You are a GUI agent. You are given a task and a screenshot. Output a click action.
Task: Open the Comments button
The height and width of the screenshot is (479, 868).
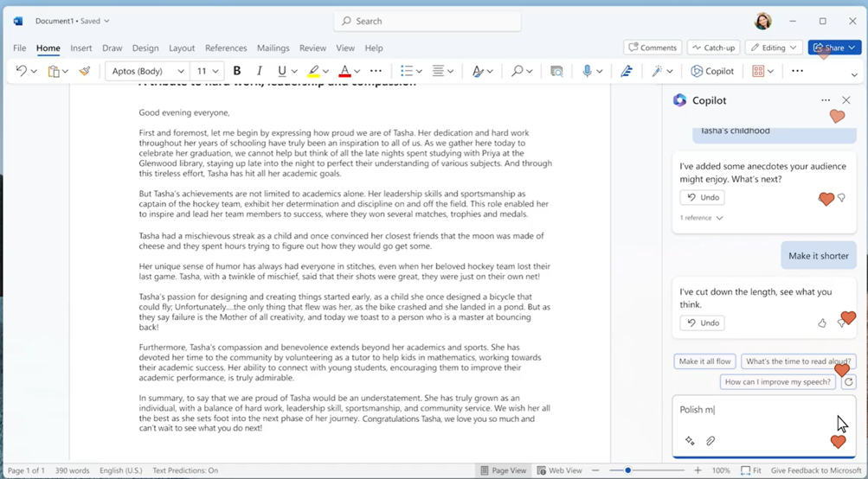point(653,48)
